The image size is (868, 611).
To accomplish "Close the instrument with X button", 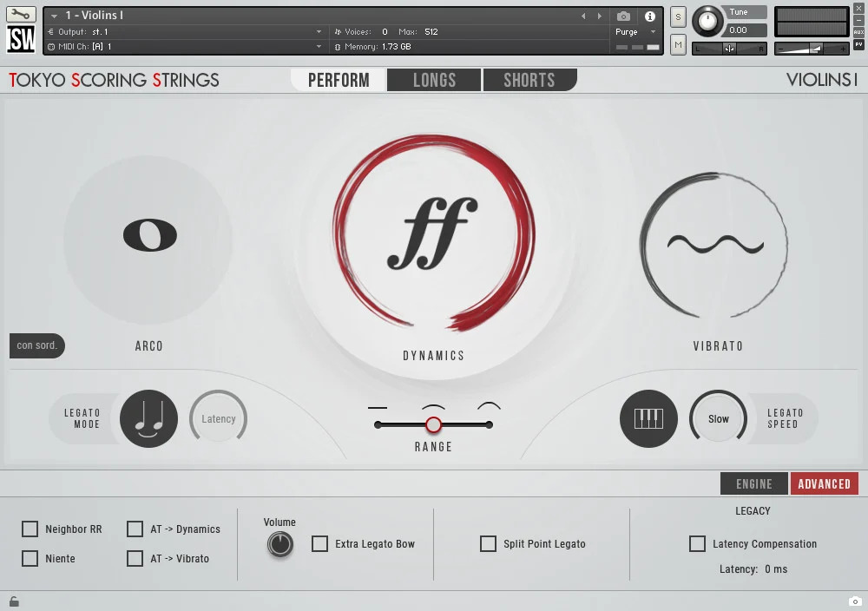I will click(858, 9).
